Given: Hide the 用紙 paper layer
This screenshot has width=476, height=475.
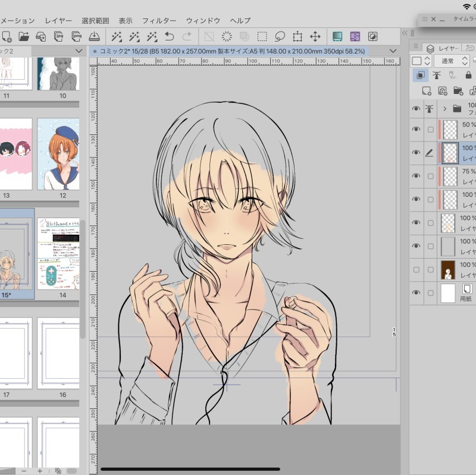Looking at the screenshot, I should (x=416, y=292).
